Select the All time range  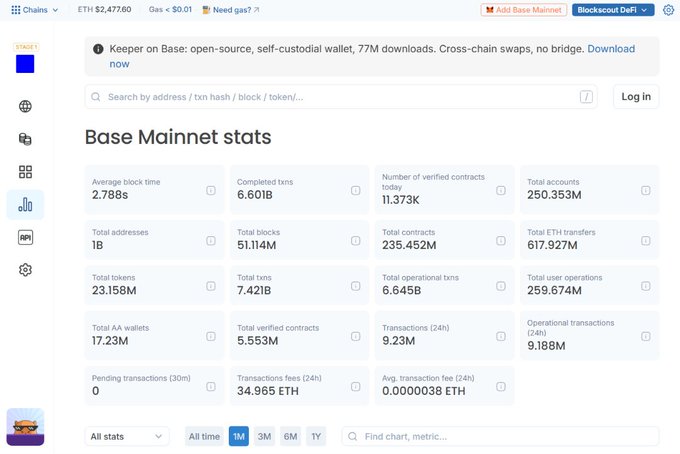[x=204, y=436]
